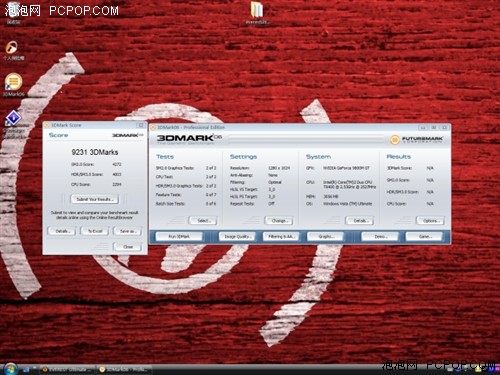Click Submit Your Results button
The image size is (500, 375).
click(95, 199)
